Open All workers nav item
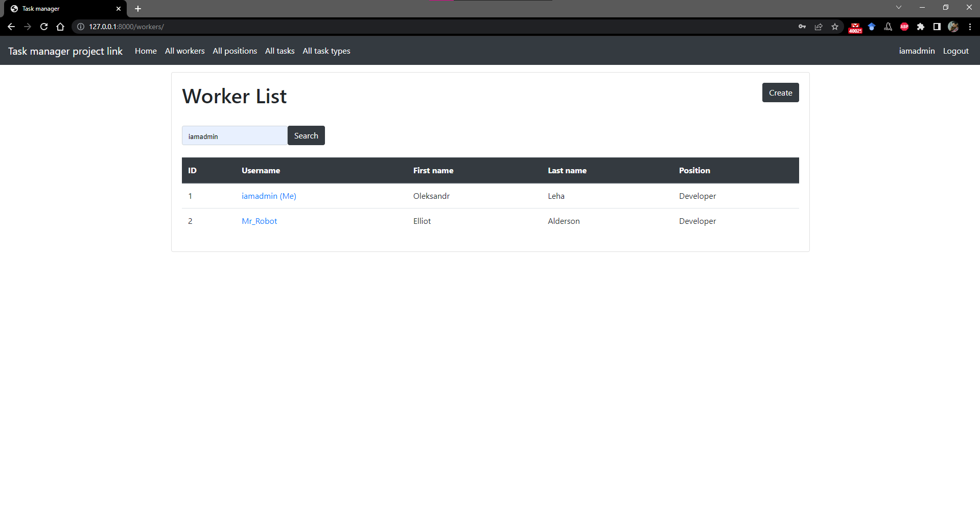 pyautogui.click(x=185, y=51)
